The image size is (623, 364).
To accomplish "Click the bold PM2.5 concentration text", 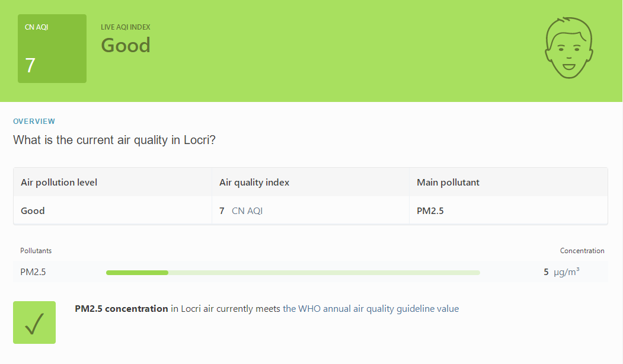I will coord(122,309).
